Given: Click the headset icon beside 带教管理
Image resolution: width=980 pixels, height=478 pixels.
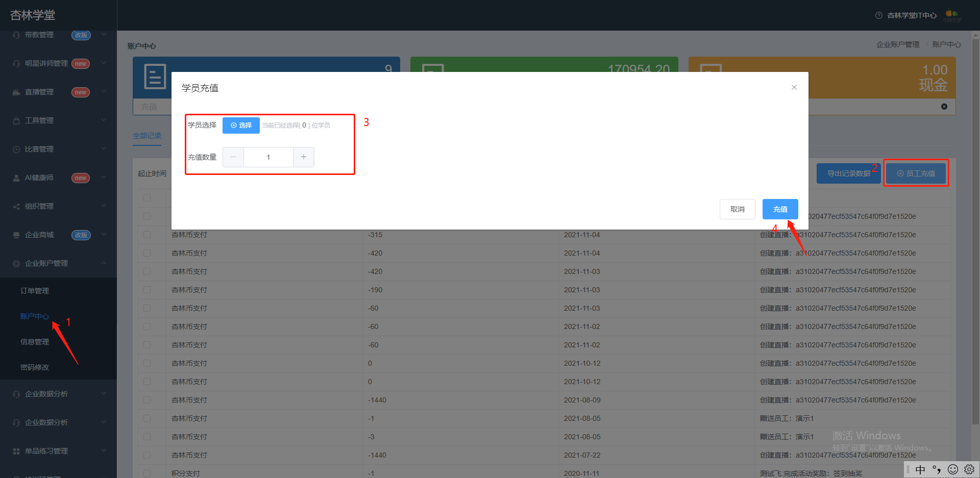Looking at the screenshot, I should (x=16, y=35).
